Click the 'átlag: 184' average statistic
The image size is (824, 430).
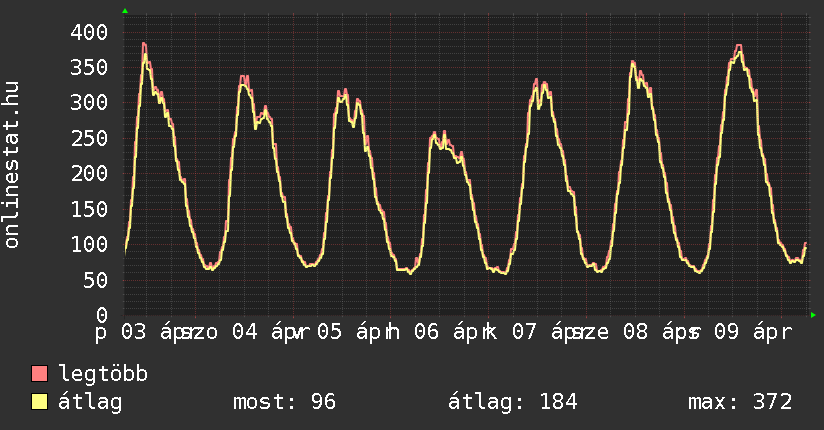click(x=513, y=402)
